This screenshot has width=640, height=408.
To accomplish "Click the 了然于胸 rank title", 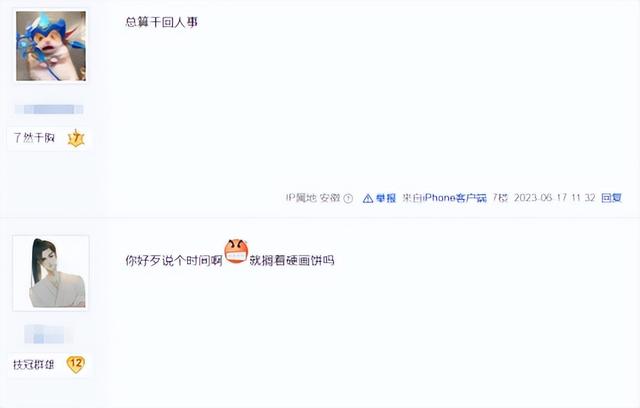I will (x=34, y=138).
